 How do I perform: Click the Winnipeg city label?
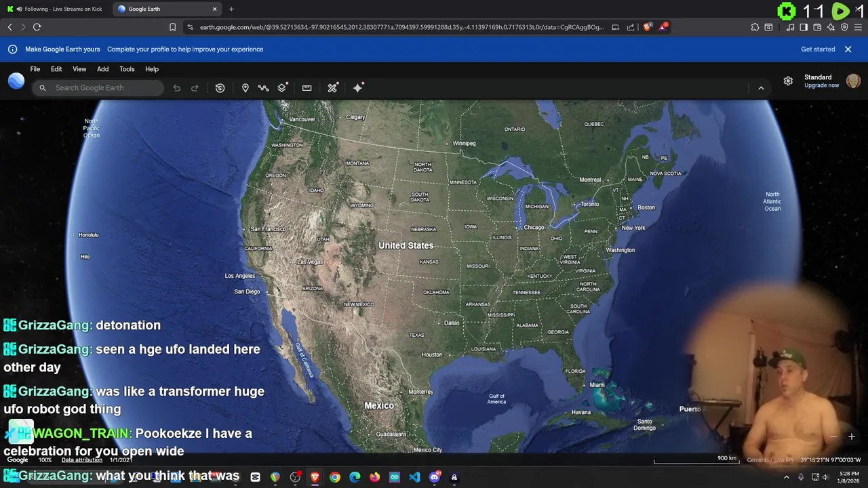point(465,144)
